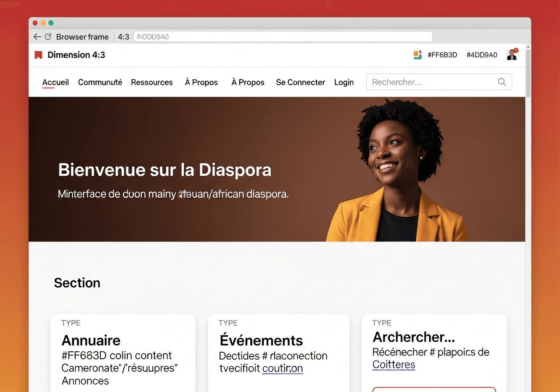Click the browser back arrow icon
The height and width of the screenshot is (392, 560).
[x=37, y=37]
